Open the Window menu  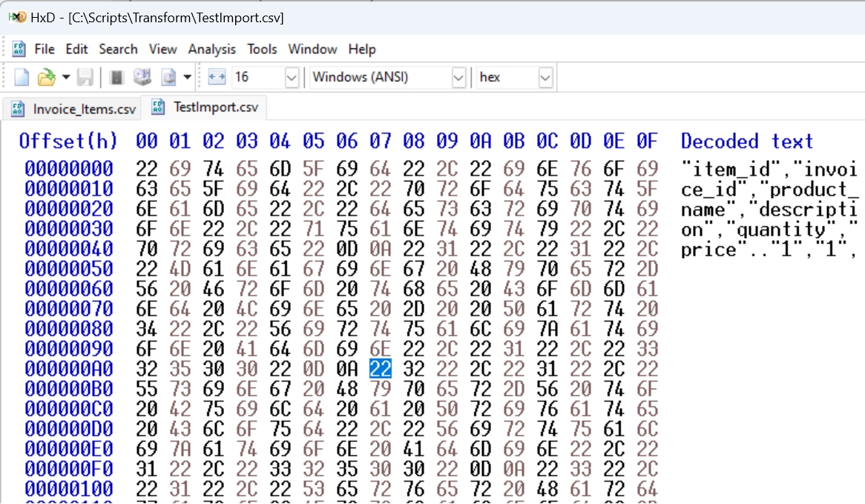(x=312, y=49)
